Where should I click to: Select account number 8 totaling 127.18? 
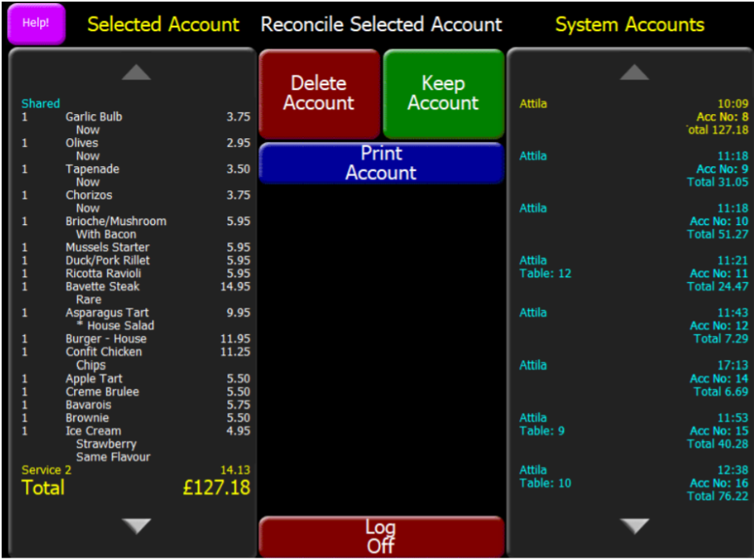tap(633, 116)
